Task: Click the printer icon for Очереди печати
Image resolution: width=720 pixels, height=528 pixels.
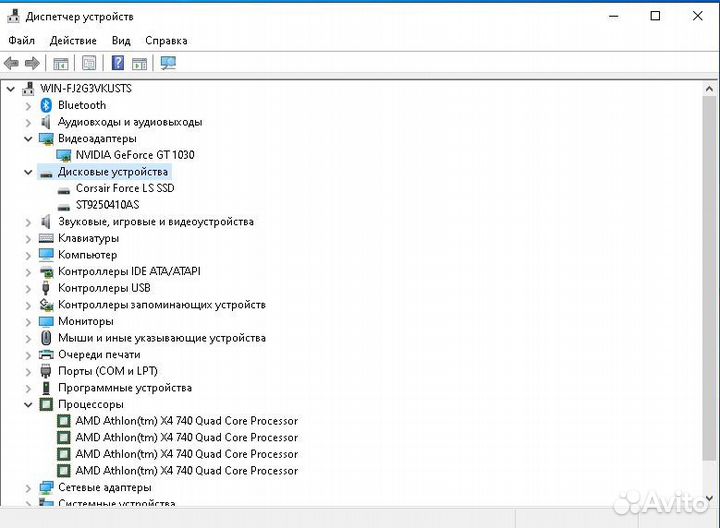Action: pos(46,354)
